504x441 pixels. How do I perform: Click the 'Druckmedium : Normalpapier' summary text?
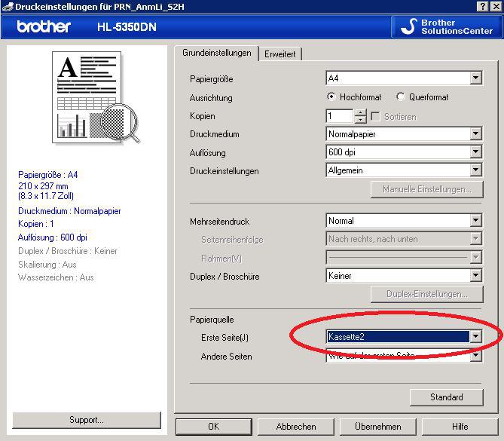pos(69,211)
